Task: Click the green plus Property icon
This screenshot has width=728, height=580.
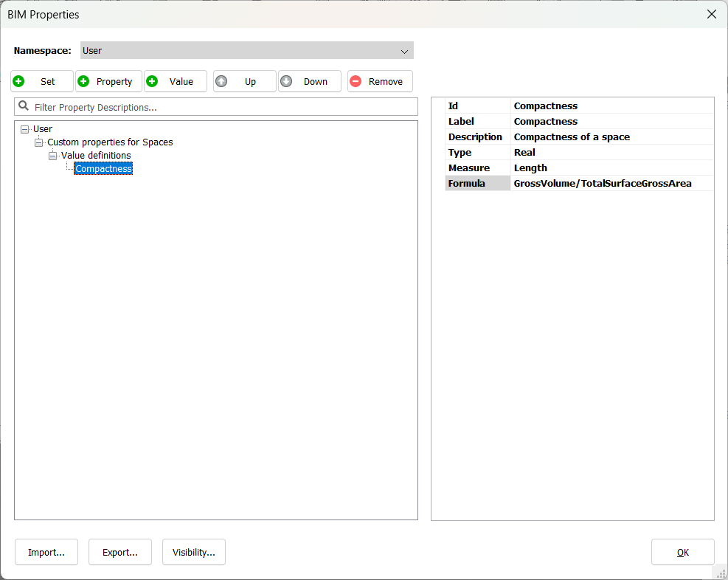Action: (x=84, y=81)
